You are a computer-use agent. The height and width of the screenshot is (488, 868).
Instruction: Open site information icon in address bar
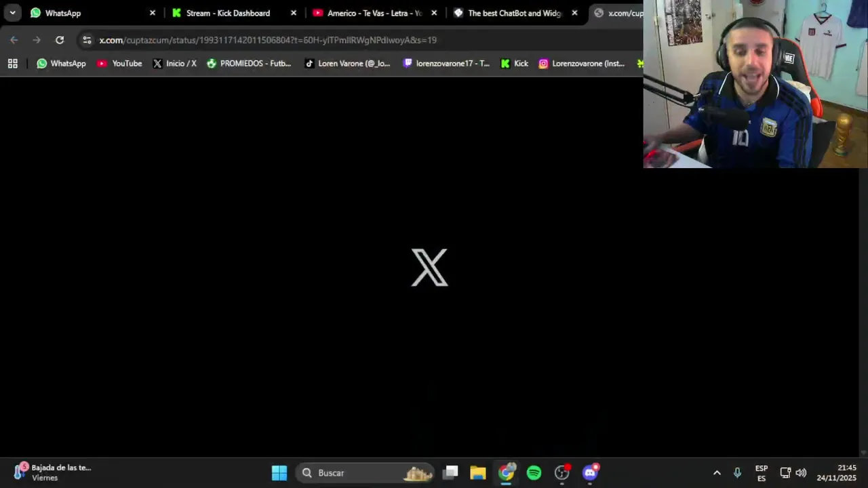point(87,40)
